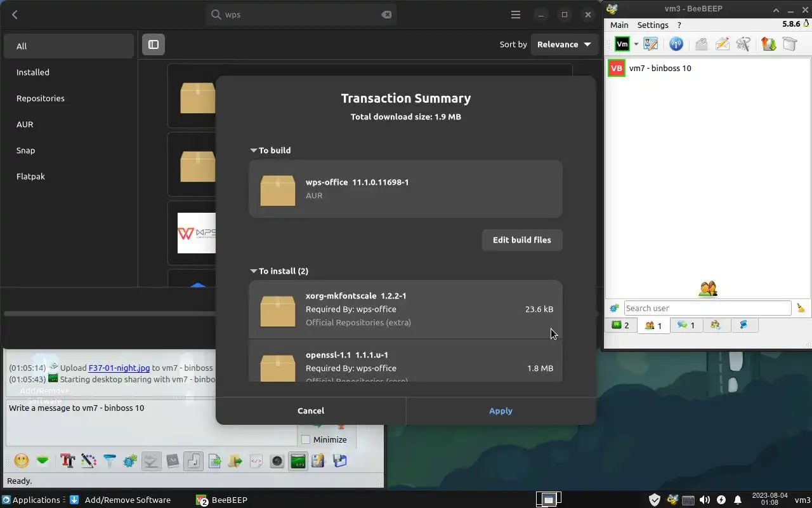This screenshot has height=508, width=812.
Task: Open the Main menu in BeeBEEP
Action: (x=619, y=25)
